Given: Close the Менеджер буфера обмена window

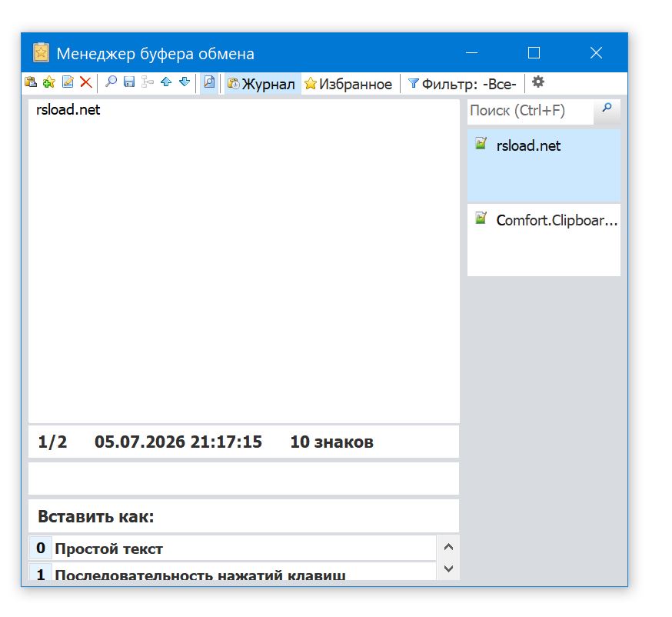Looking at the screenshot, I should point(596,53).
